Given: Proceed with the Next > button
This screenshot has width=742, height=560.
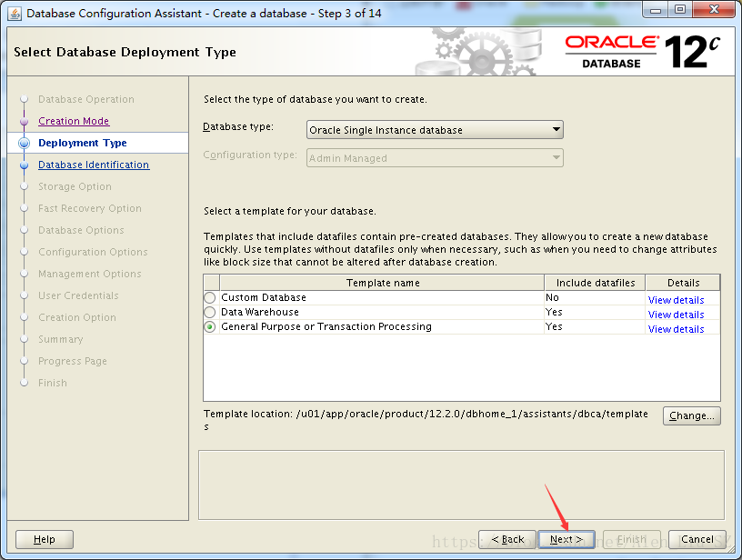Looking at the screenshot, I should [x=566, y=539].
